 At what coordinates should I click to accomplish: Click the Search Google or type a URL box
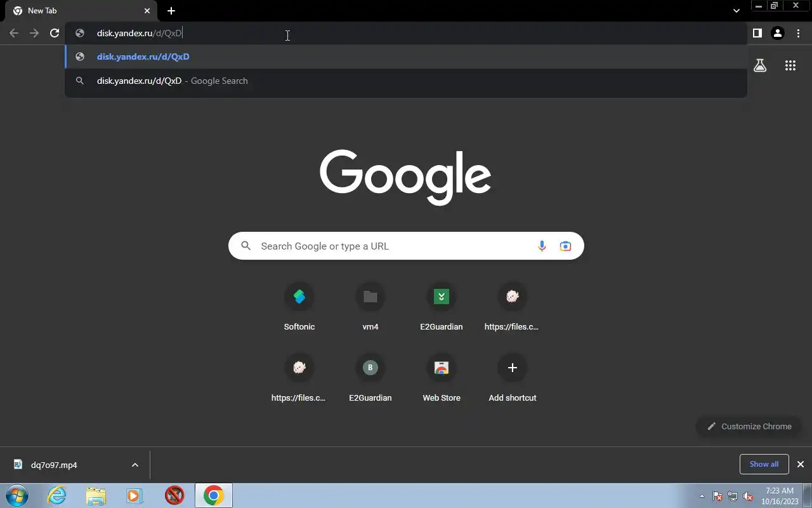[x=406, y=246]
